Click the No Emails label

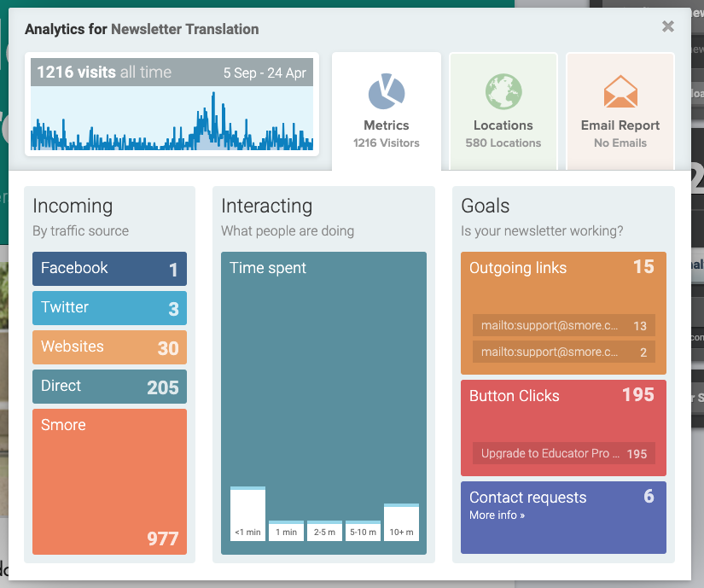(620, 143)
